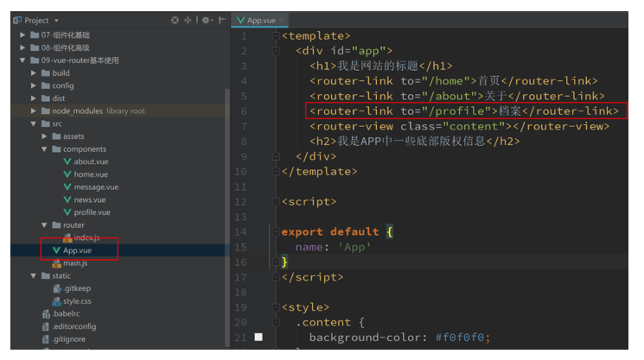Click the #f0f0f0 color swatch in gutter
The height and width of the screenshot is (360, 644).
(x=258, y=338)
